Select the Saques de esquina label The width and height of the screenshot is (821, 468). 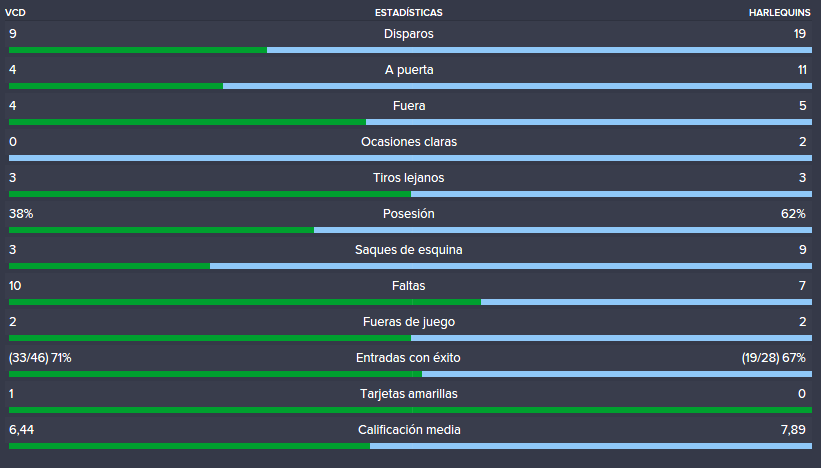click(408, 250)
